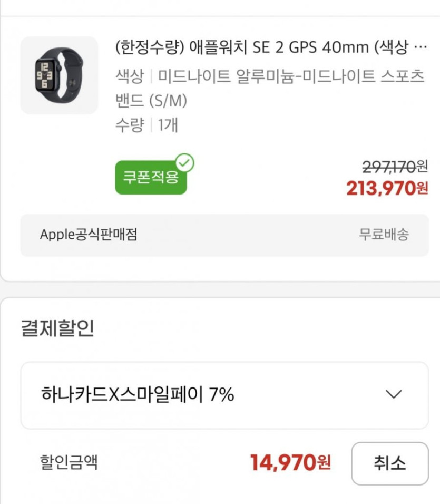Click the chevron arrow in the payment discount box
Viewport: 440px width, 504px height.
pyautogui.click(x=394, y=394)
